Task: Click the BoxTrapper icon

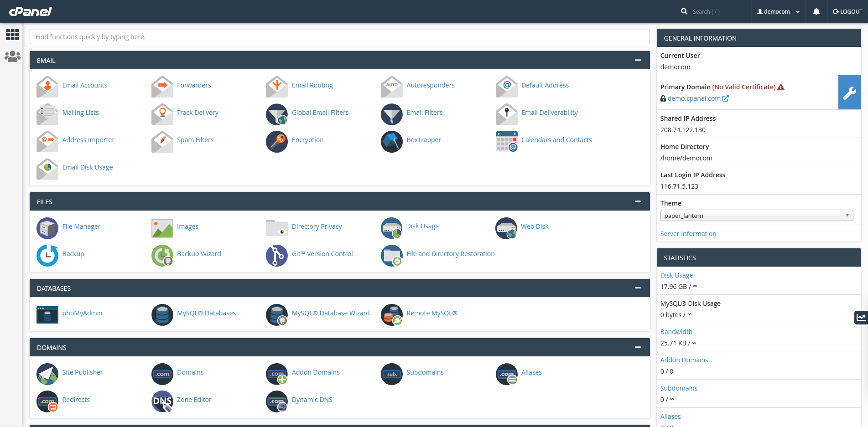Action: coord(392,142)
